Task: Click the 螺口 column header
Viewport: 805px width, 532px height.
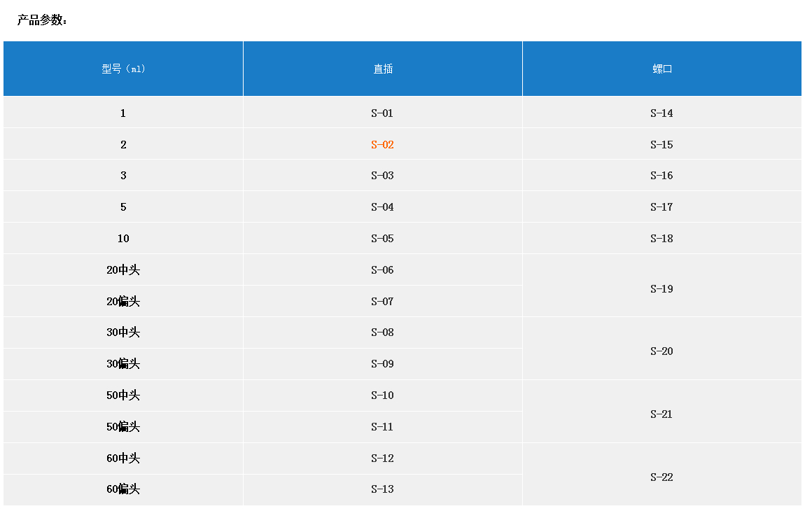Action: 661,69
